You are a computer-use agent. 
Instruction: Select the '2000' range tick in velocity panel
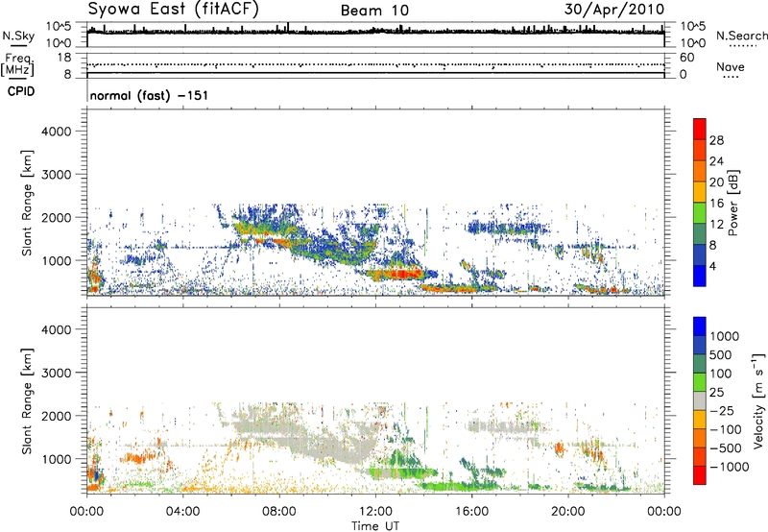click(x=57, y=416)
